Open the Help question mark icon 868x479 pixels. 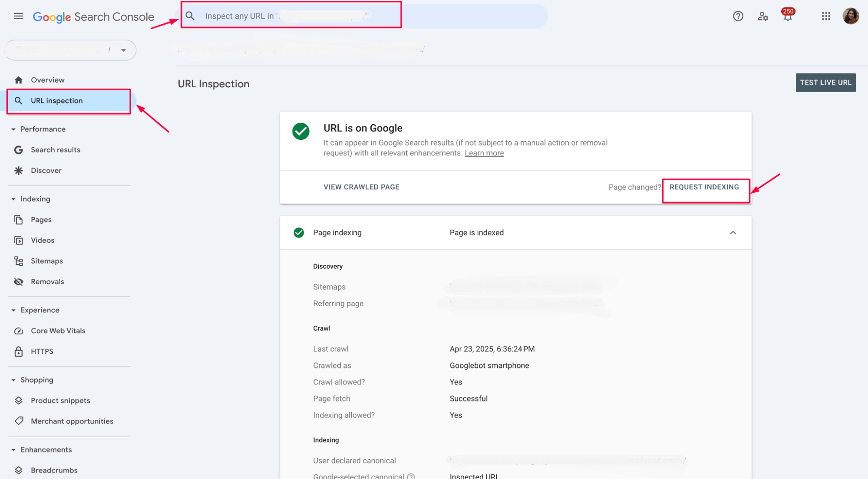(x=738, y=17)
